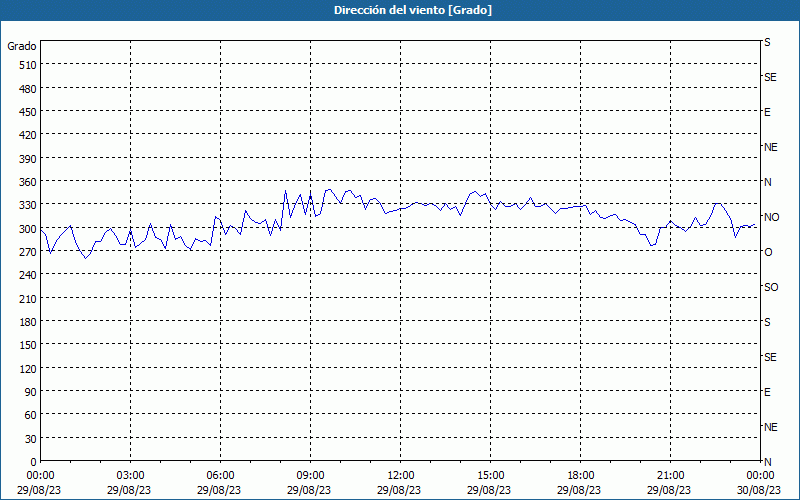Click the 15:00 time label

[491, 476]
